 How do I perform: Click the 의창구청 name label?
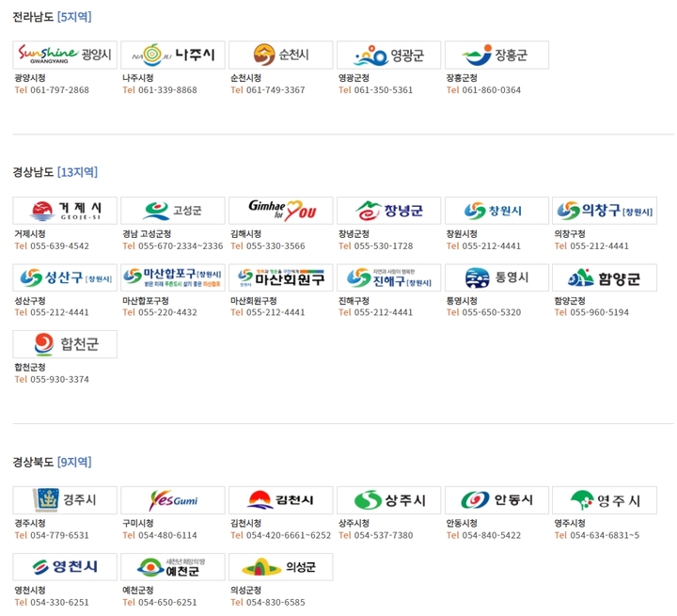570,233
